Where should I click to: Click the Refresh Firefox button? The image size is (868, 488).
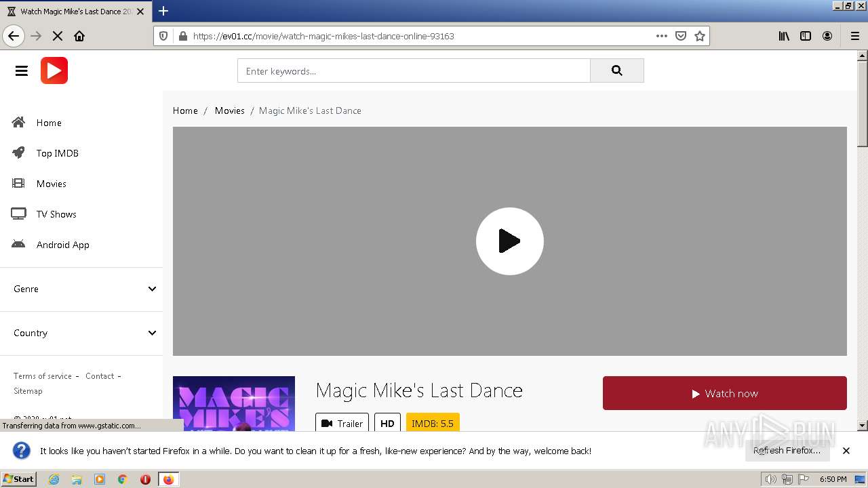point(787,450)
